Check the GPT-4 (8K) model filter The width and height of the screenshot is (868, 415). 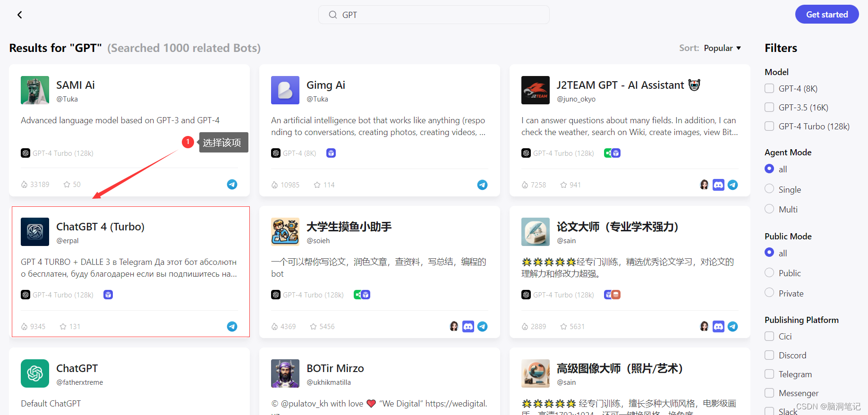[769, 88]
